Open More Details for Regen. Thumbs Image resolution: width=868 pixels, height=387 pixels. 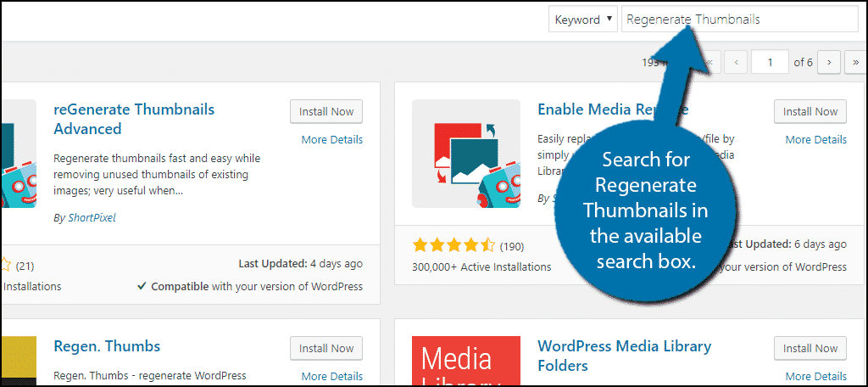tap(332, 377)
